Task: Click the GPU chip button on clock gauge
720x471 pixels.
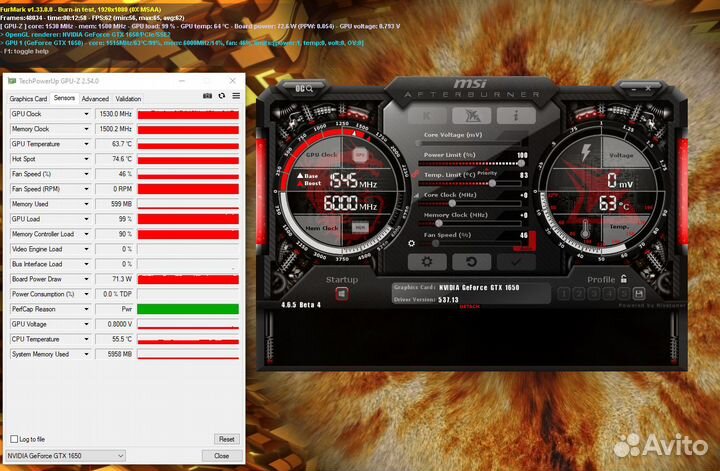Action: [x=360, y=155]
